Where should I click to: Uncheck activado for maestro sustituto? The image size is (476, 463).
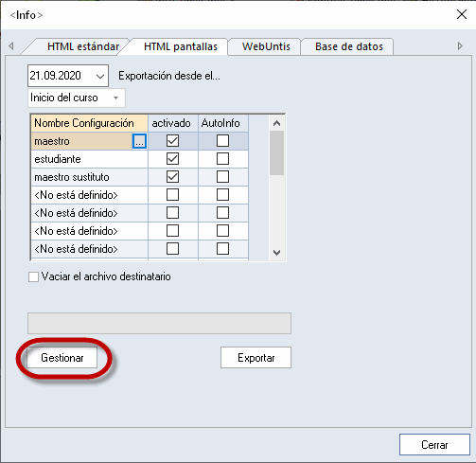click(x=172, y=177)
